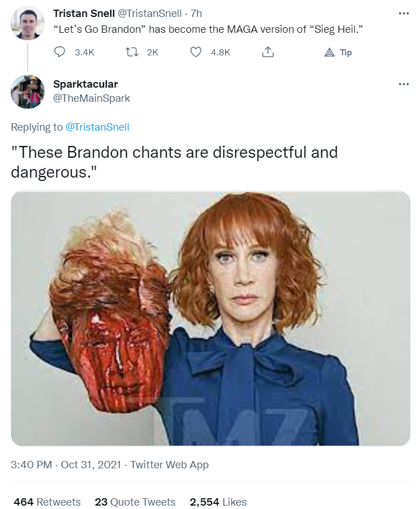The height and width of the screenshot is (509, 420).
Task: Open the Tristan Snell display name link
Action: click(x=84, y=14)
